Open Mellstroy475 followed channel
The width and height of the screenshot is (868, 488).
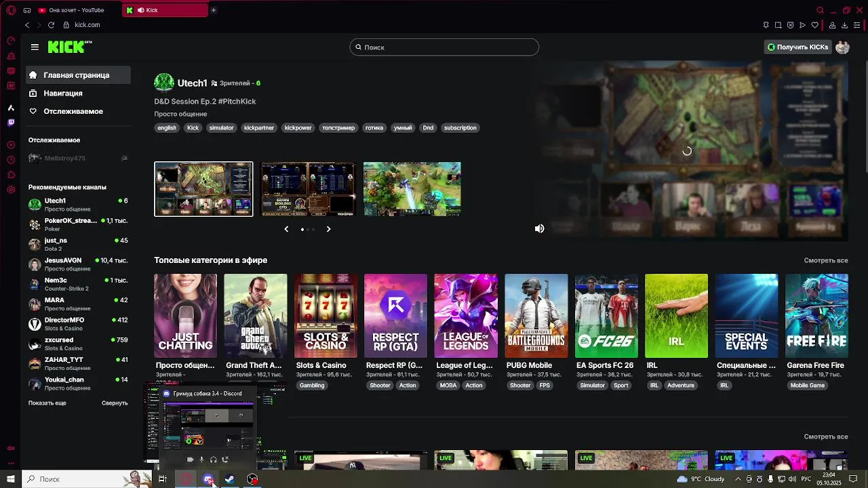pos(78,158)
